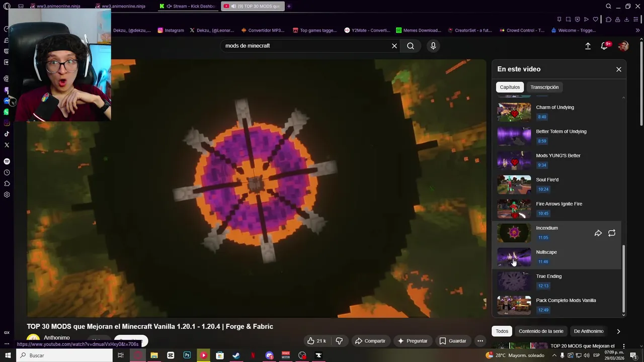644x362 pixels.
Task: Select the 'Contenido de la serie' chip
Action: [x=541, y=331]
